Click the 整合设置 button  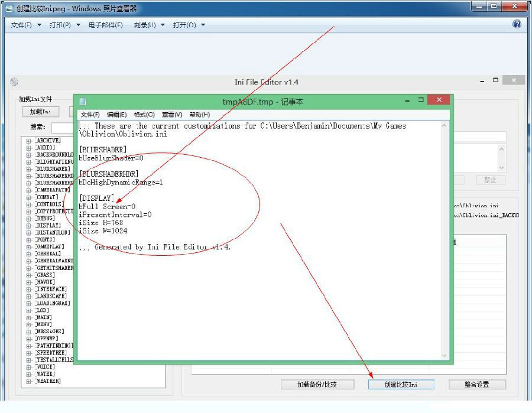477,384
